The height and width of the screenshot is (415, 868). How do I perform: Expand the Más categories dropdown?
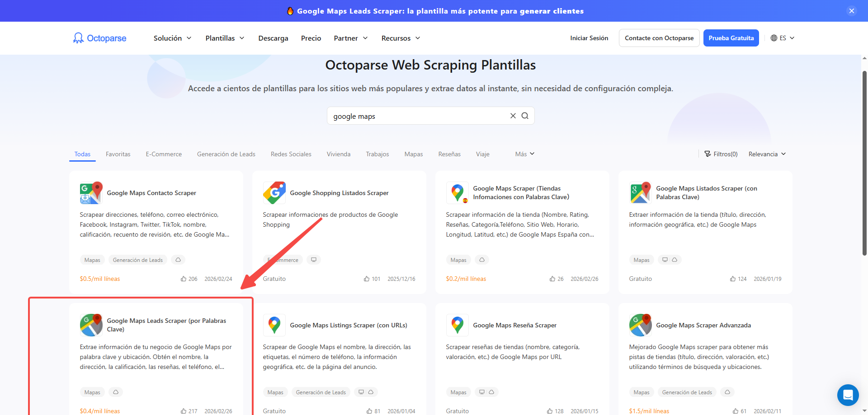coord(524,154)
